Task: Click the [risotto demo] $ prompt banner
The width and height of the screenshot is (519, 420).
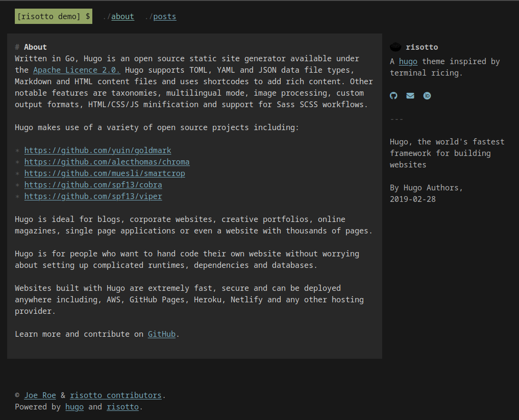Action: (54, 16)
